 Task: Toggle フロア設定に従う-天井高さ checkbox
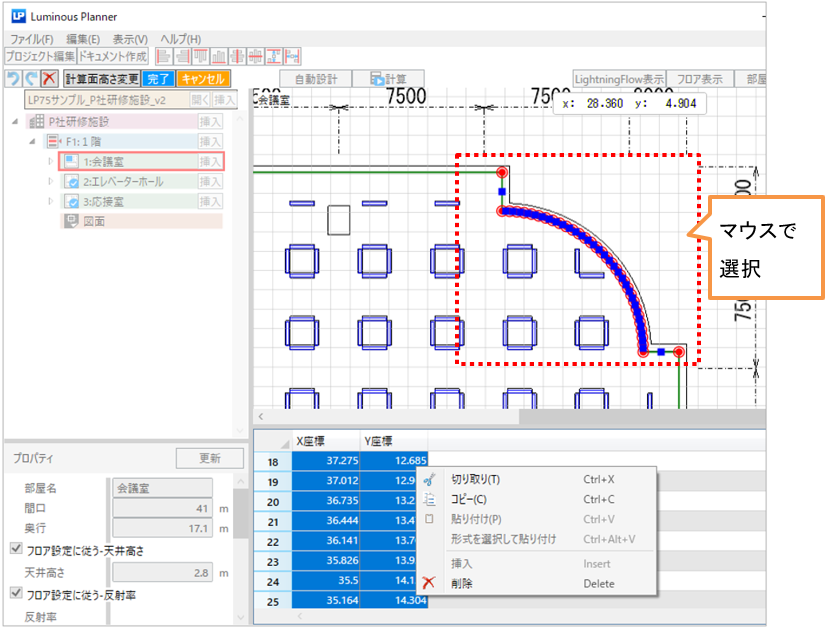point(15,549)
